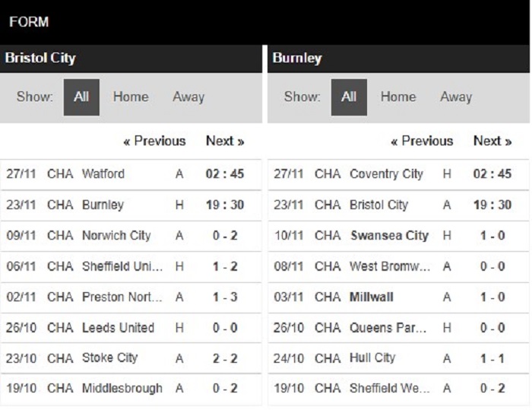This screenshot has height=410, width=532.
Task: Show Burnley Home matches only
Action: [398, 97]
